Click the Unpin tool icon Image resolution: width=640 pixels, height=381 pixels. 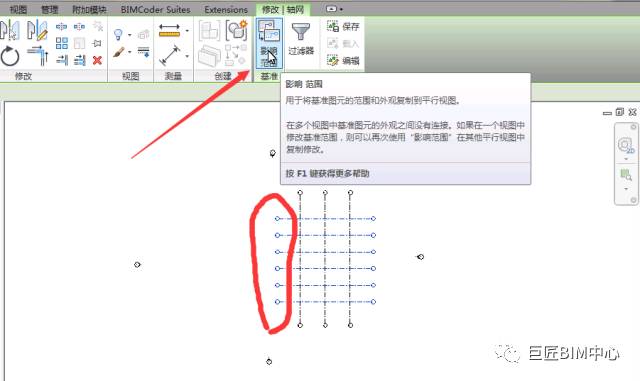(x=98, y=27)
